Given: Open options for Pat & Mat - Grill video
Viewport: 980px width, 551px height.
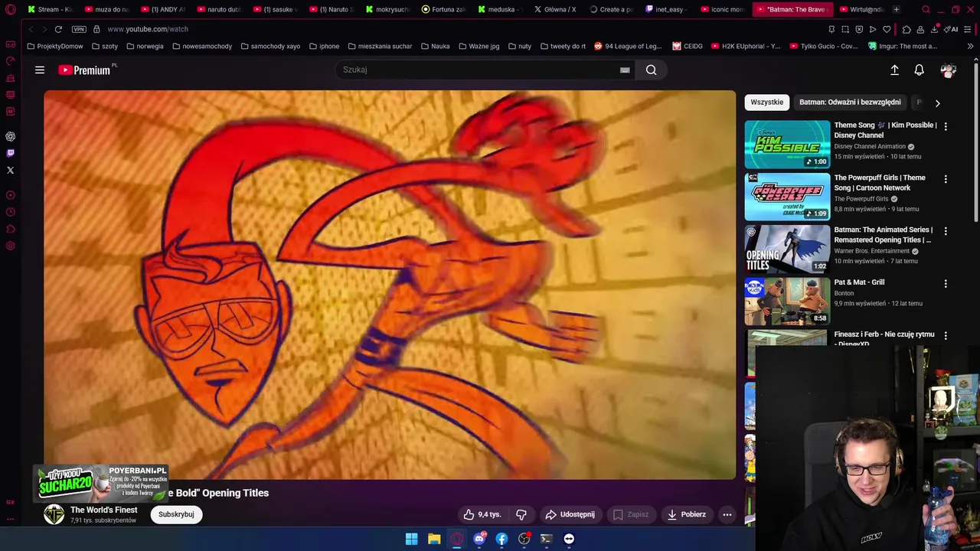Looking at the screenshot, I should click(x=946, y=283).
